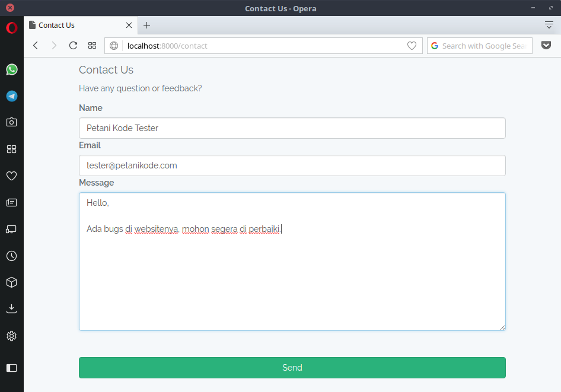Click the Snapshot camera icon

(x=11, y=122)
